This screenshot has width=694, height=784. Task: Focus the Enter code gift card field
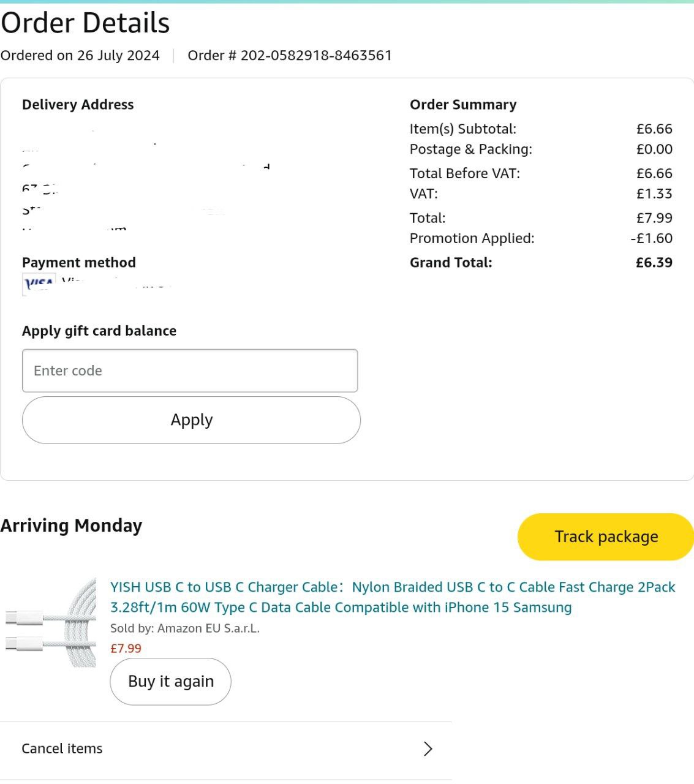tap(190, 371)
